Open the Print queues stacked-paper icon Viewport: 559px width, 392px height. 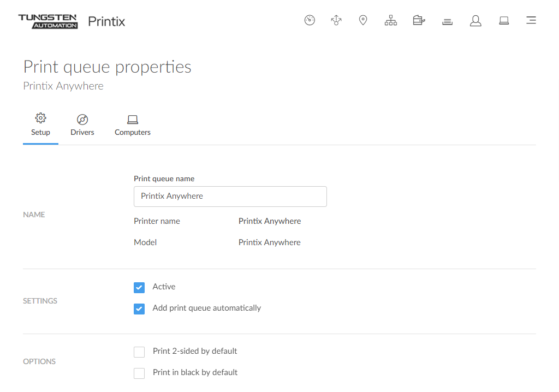(x=448, y=21)
